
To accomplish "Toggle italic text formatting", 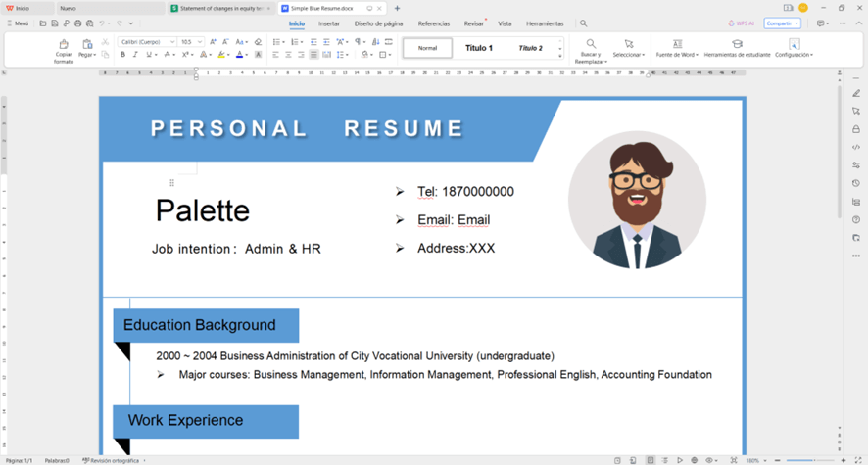I will 136,55.
